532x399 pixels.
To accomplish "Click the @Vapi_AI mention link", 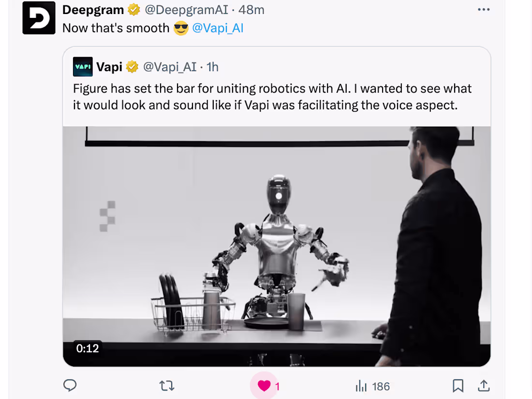I will pyautogui.click(x=218, y=28).
